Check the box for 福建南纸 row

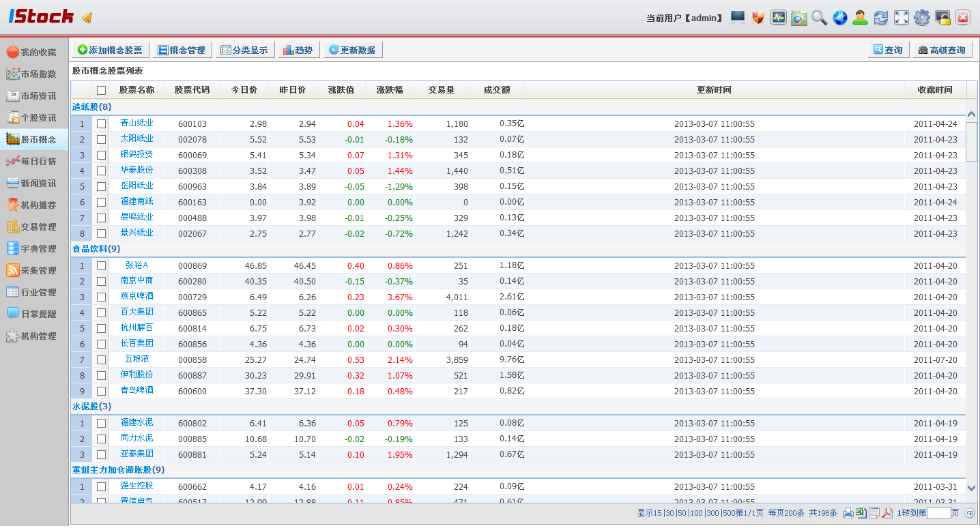coord(101,203)
